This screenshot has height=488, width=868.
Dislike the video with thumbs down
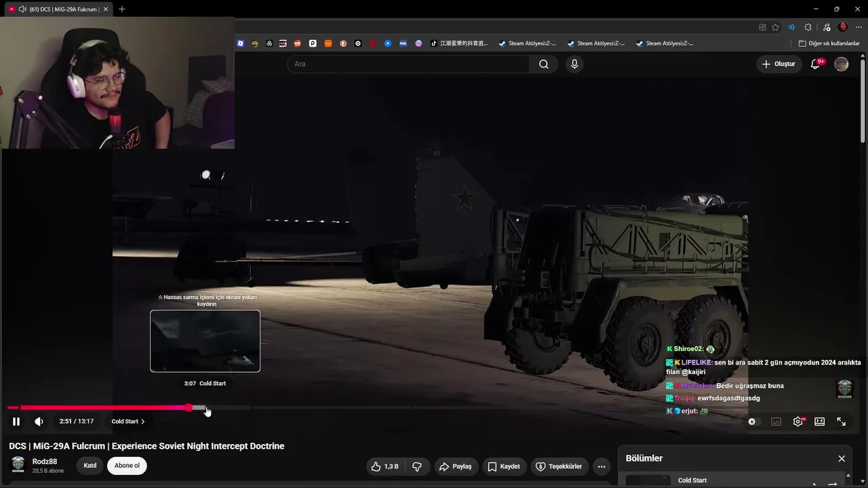coord(417,466)
